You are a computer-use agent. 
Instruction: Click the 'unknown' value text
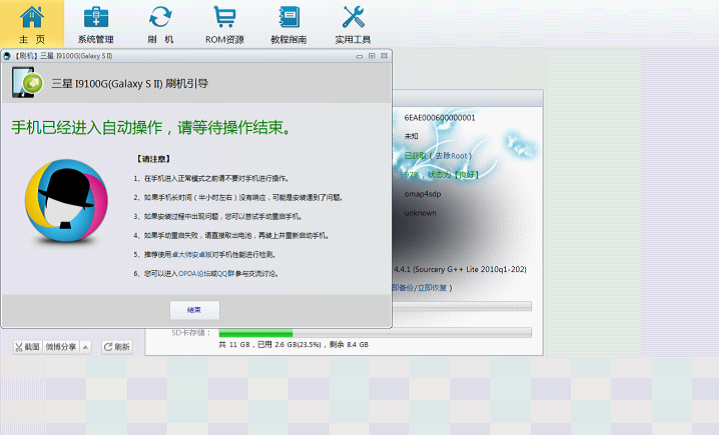pos(420,213)
